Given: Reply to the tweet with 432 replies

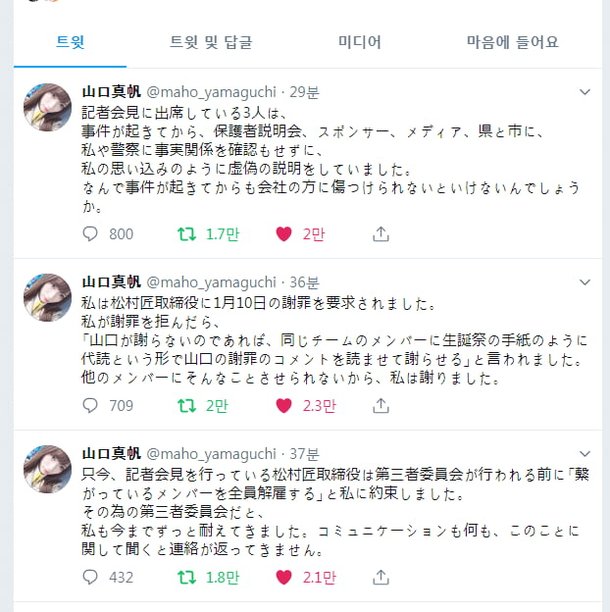Looking at the screenshot, I should coord(90,577).
